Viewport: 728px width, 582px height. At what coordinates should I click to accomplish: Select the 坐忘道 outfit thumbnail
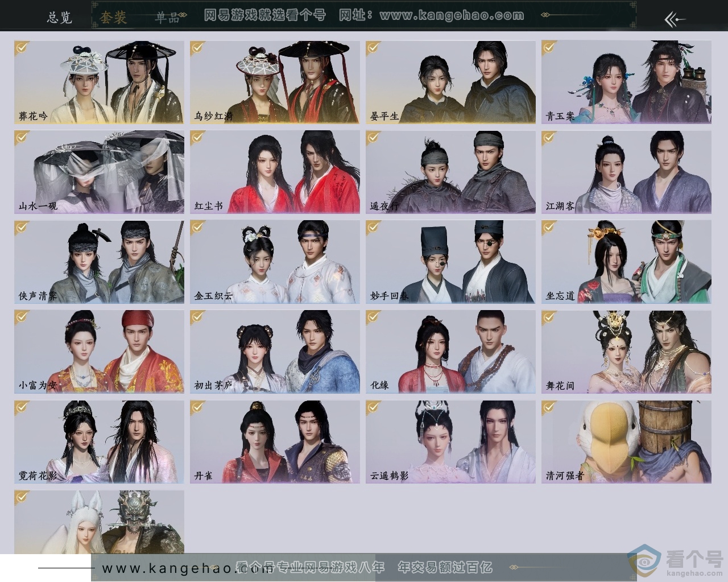pos(626,262)
